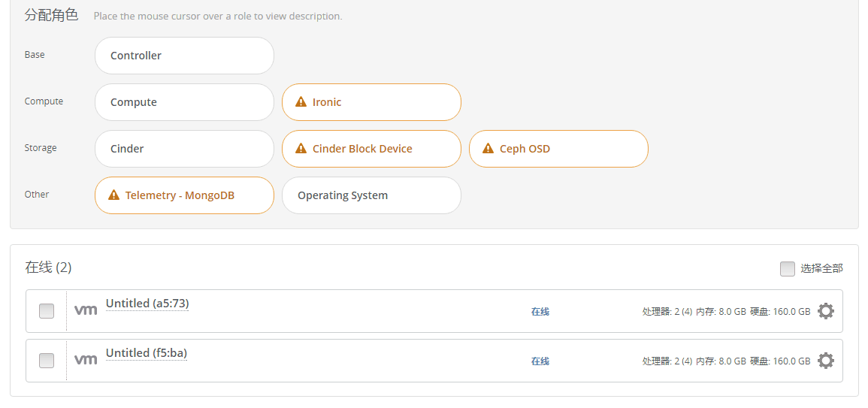Click vm logo of node Untitled (a5:73)
Viewport: 868px width, 408px height.
pyautogui.click(x=86, y=310)
